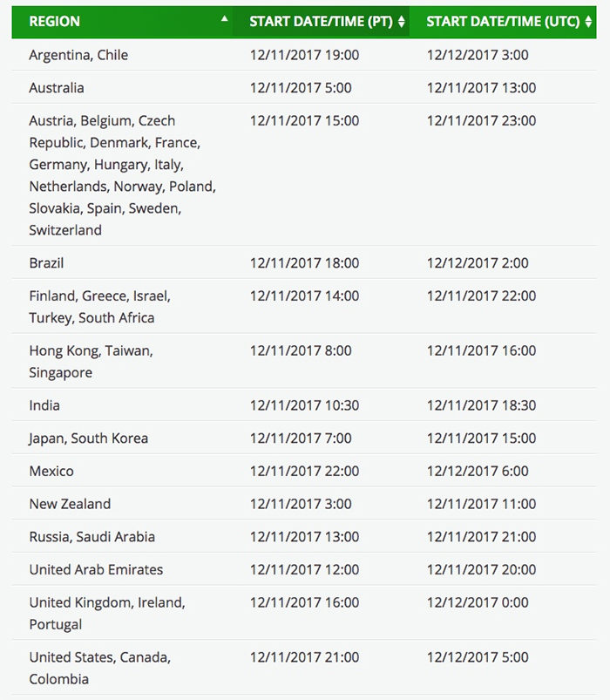The image size is (610, 700).
Task: Select the New Zealand region cell
Action: pyautogui.click(x=70, y=504)
